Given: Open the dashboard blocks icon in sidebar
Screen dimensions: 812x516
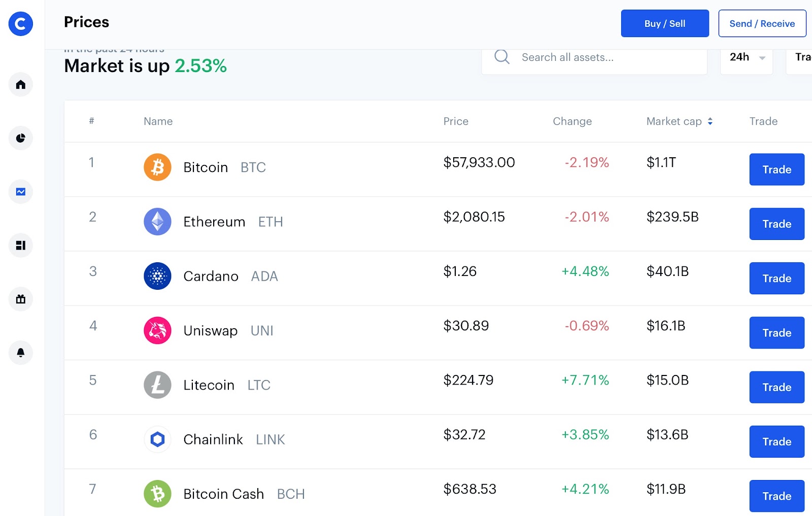Looking at the screenshot, I should pyautogui.click(x=21, y=246).
